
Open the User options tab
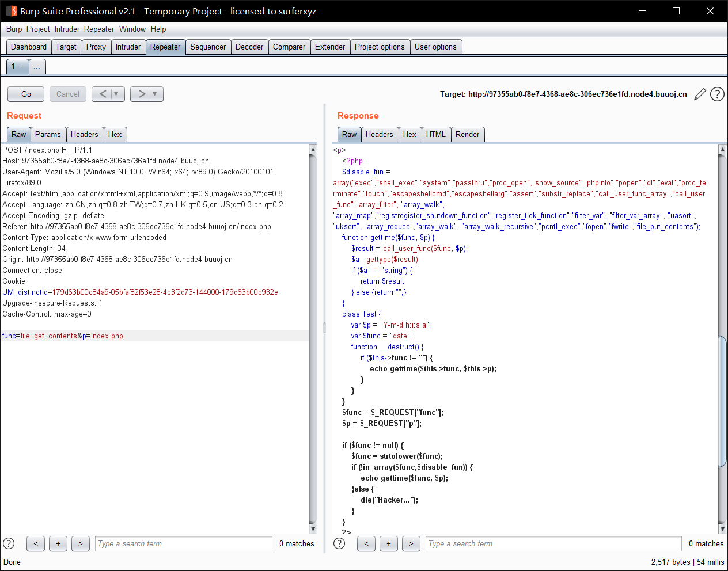pos(435,47)
